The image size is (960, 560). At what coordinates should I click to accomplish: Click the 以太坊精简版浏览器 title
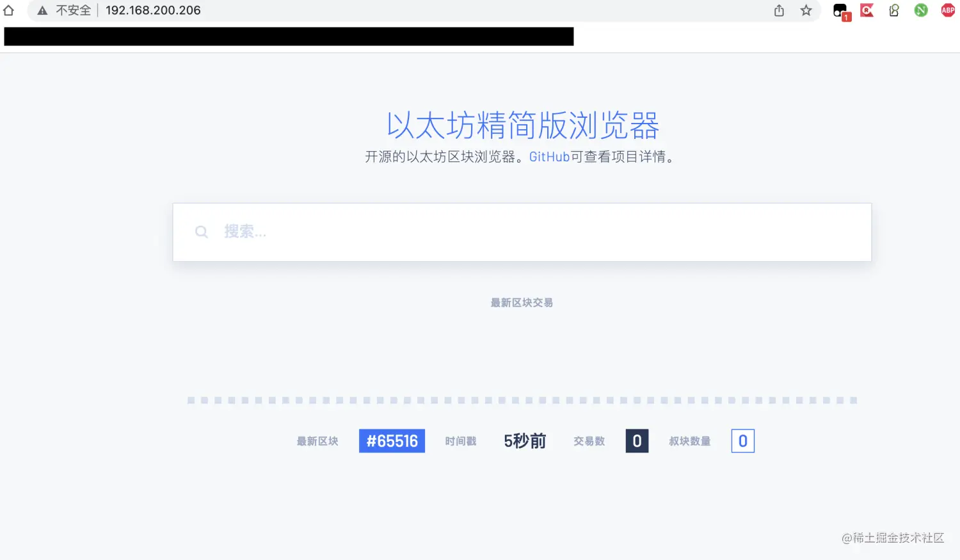pos(523,125)
